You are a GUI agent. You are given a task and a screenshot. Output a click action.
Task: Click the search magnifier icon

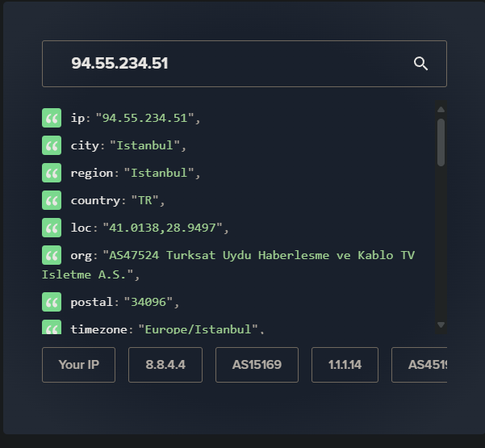click(x=420, y=64)
